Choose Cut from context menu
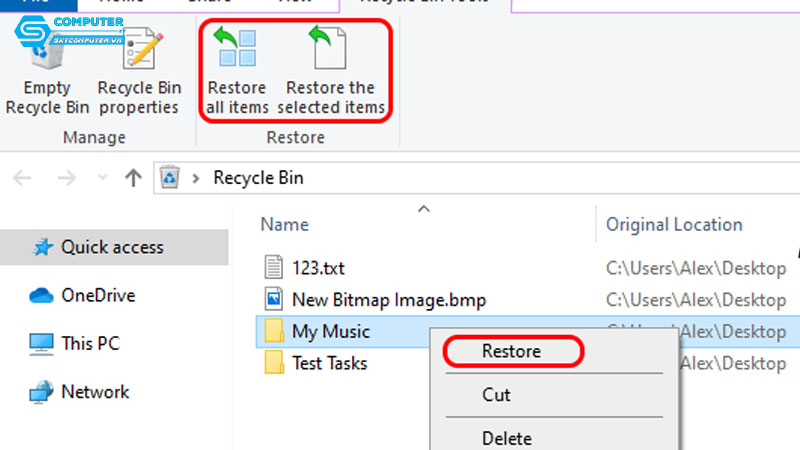 pos(496,395)
